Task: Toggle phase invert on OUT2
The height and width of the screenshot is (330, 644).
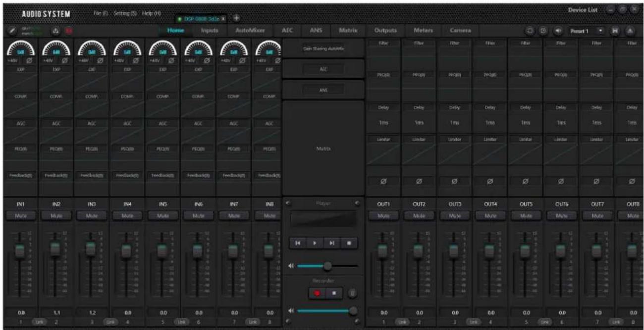Action: tap(419, 182)
